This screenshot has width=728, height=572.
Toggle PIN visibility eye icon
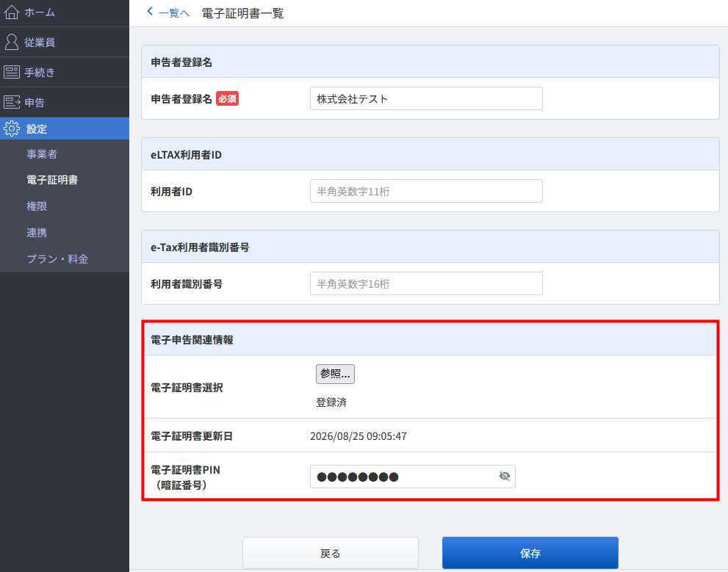(x=504, y=476)
